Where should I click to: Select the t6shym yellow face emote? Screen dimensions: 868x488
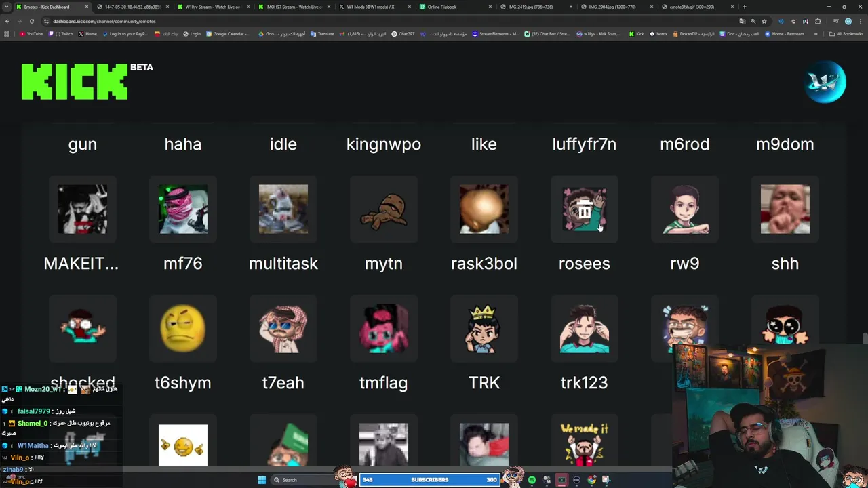click(183, 328)
